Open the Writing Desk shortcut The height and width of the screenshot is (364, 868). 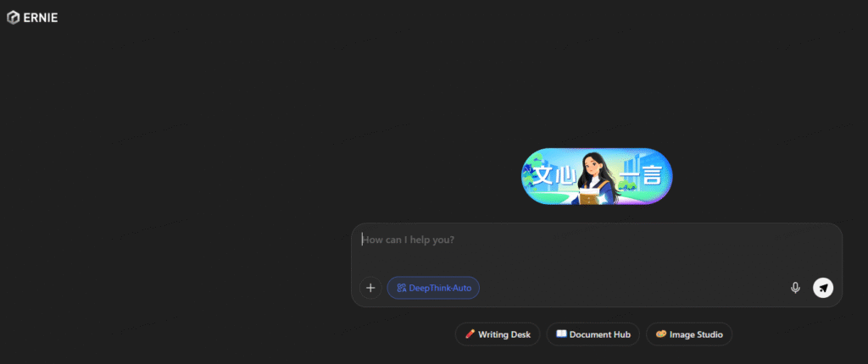497,334
